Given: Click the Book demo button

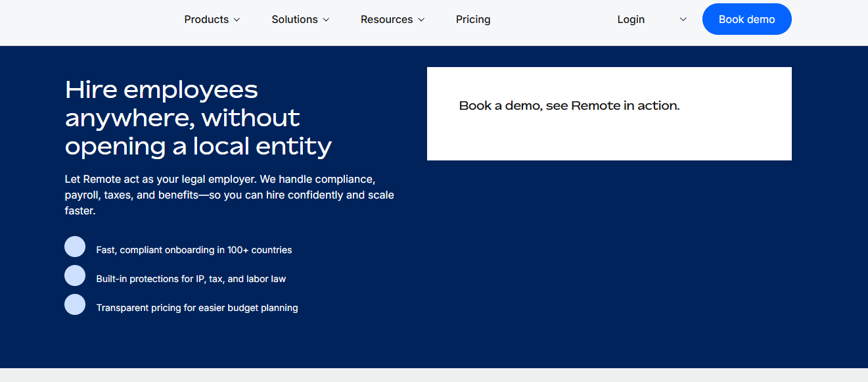Looking at the screenshot, I should pos(746,19).
